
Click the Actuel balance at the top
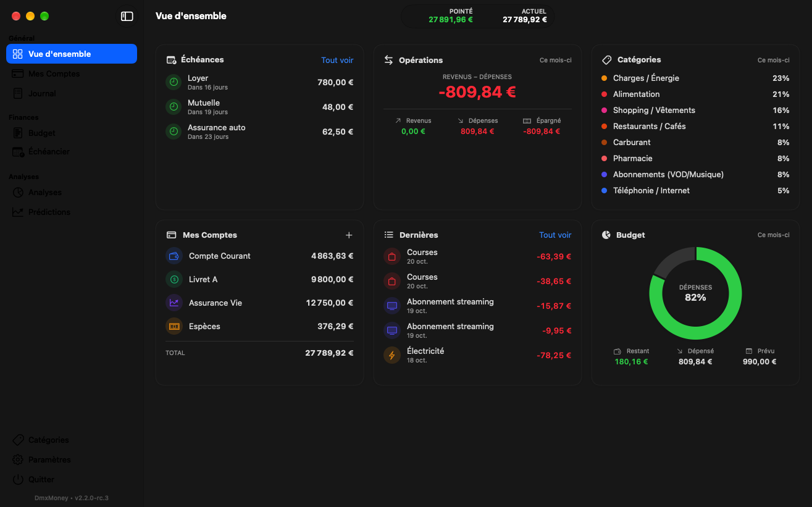click(525, 20)
